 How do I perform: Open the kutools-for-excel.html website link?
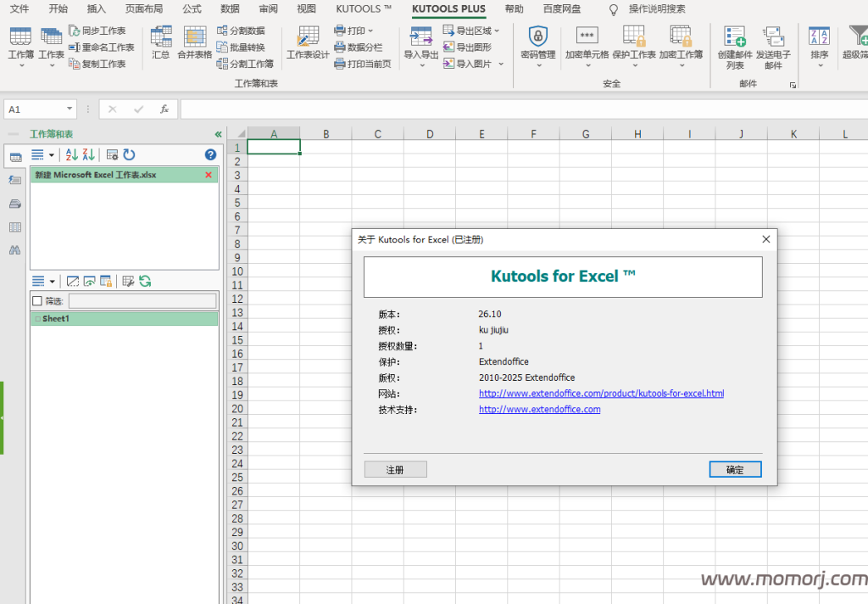pyautogui.click(x=601, y=394)
